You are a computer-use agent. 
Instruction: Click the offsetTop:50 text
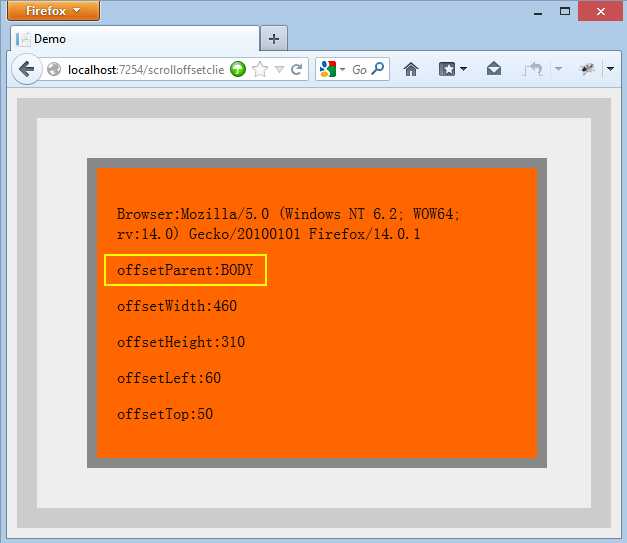point(165,414)
